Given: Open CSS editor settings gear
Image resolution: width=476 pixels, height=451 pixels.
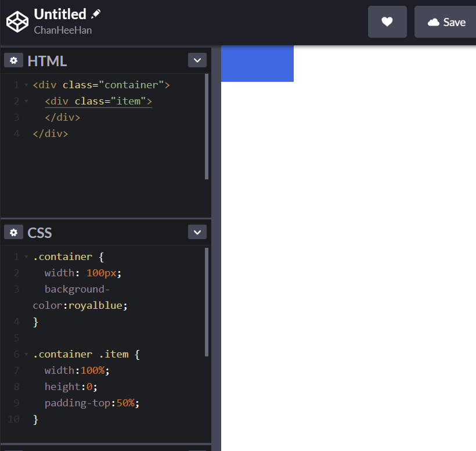Looking at the screenshot, I should [x=14, y=232].
